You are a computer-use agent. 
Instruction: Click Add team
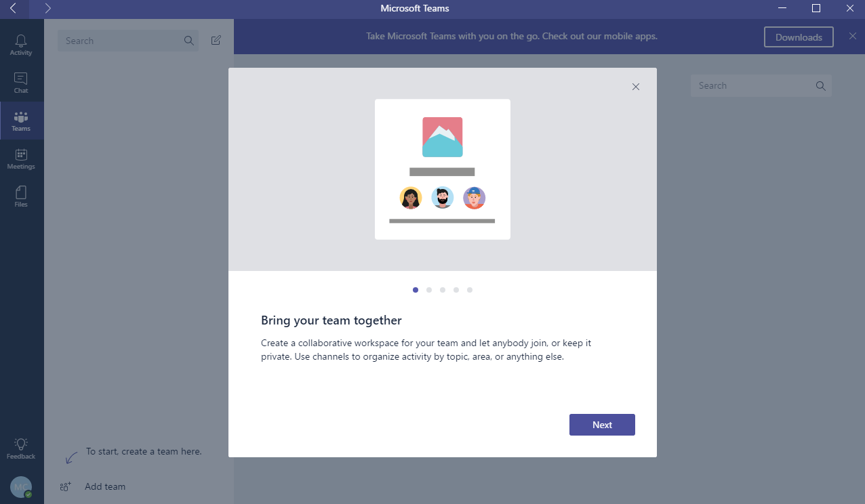click(93, 486)
